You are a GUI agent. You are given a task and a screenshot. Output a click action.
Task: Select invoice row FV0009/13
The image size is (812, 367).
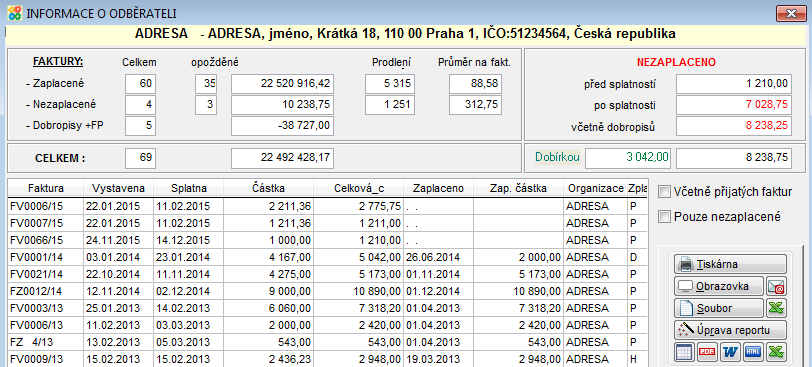[x=327, y=359]
